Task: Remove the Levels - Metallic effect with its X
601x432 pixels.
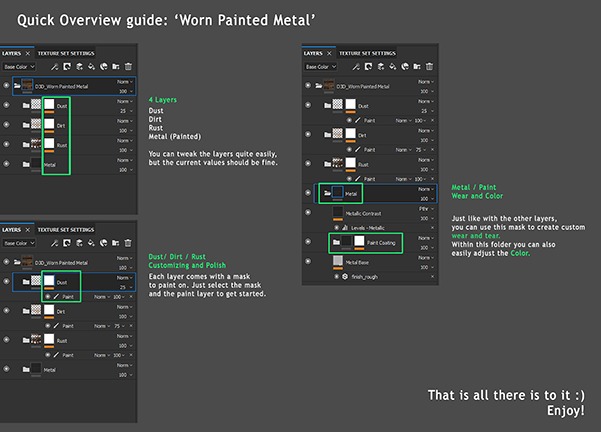Action: tap(432, 228)
